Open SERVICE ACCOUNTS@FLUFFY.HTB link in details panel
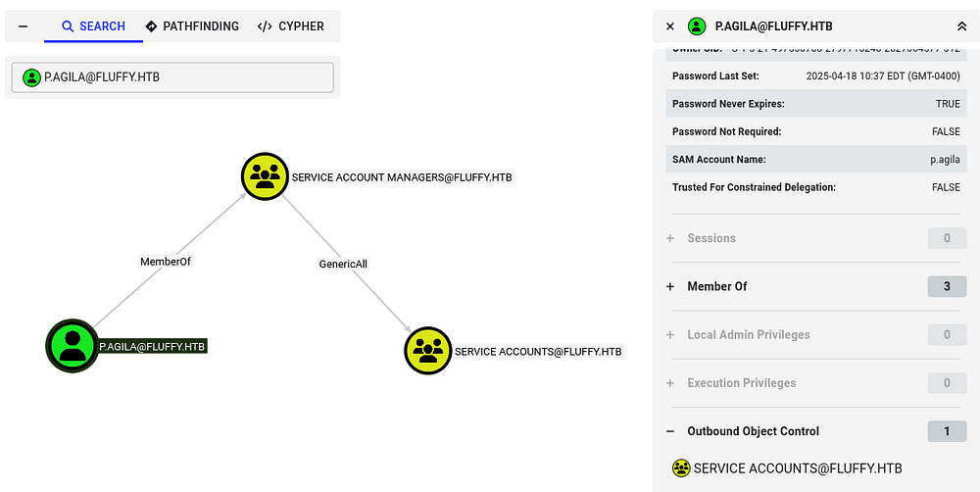 tap(797, 468)
